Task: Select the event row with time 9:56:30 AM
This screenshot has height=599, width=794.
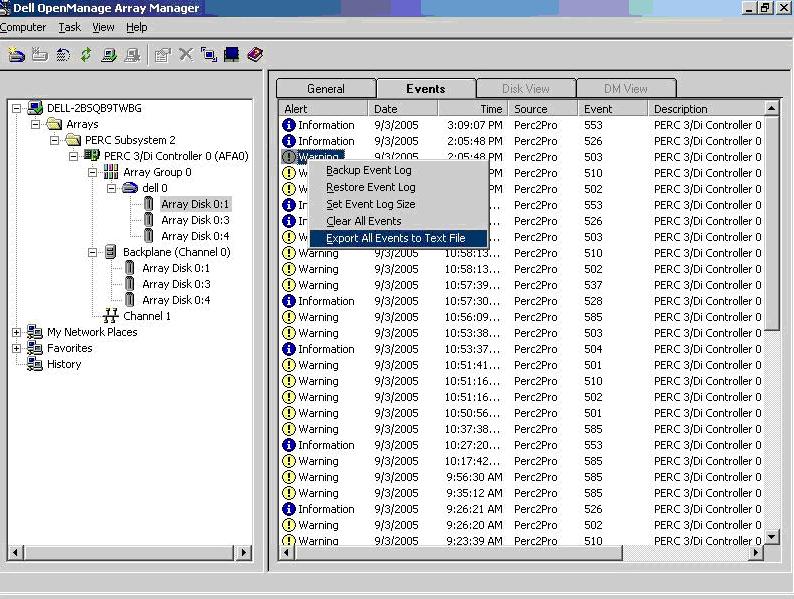Action: (x=522, y=476)
